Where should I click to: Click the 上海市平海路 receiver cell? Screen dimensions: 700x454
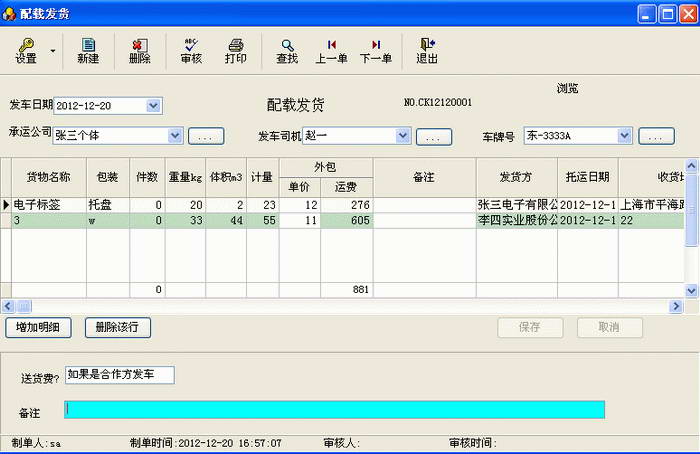pyautogui.click(x=652, y=205)
